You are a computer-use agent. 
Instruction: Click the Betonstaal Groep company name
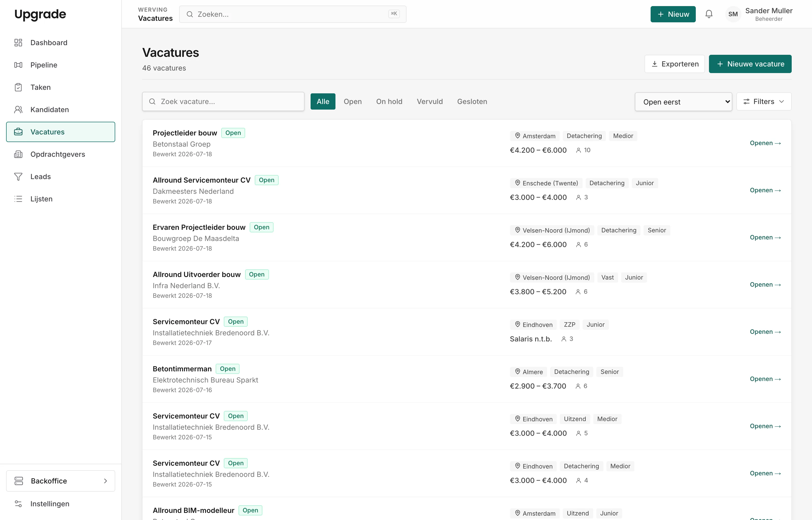point(181,144)
